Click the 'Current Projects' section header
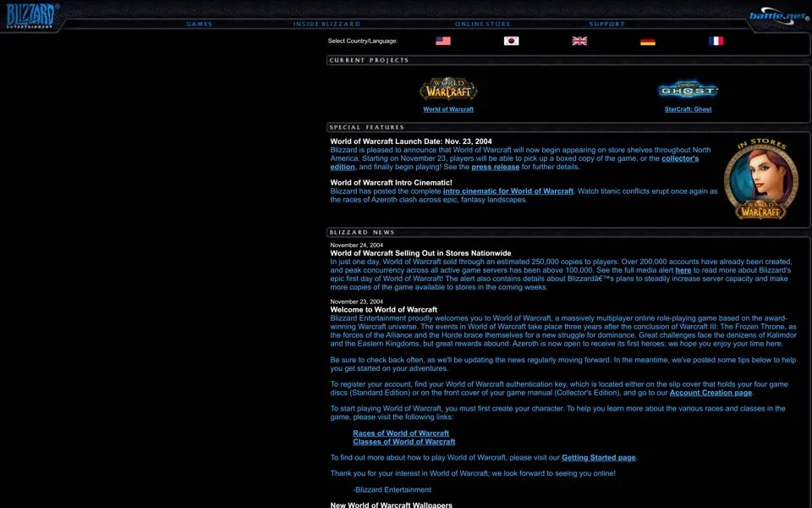Viewport: 812px width, 508px height. [369, 60]
